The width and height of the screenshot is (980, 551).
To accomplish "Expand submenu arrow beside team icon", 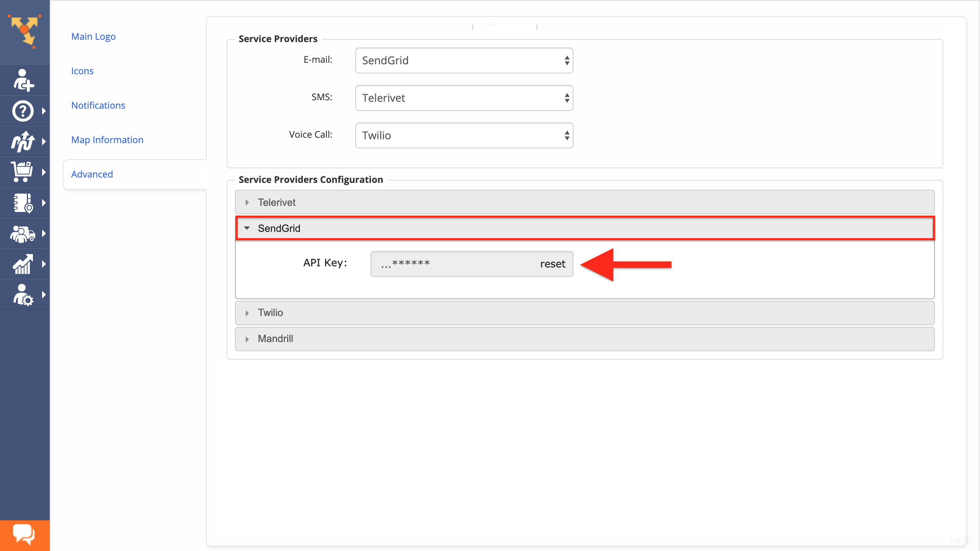I will pyautogui.click(x=44, y=233).
